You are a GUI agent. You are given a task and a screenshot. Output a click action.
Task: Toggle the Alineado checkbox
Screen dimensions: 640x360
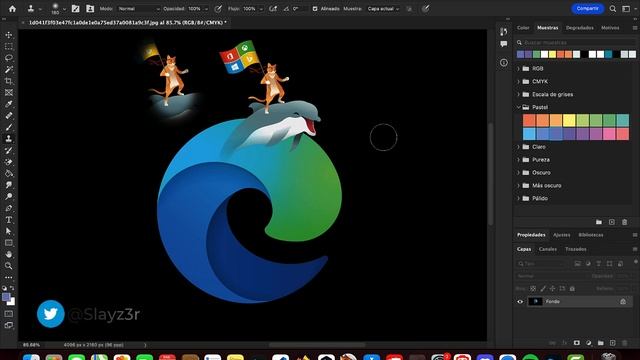(315, 9)
